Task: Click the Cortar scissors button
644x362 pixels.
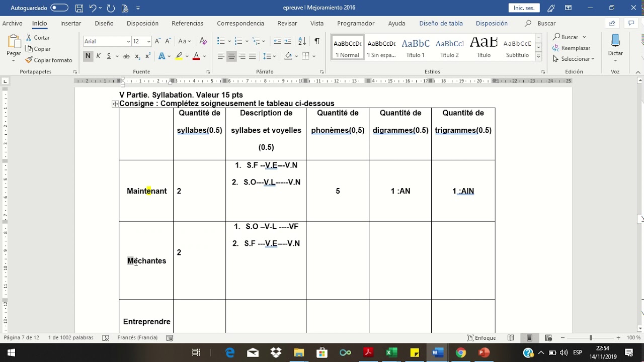Action: coord(38,38)
